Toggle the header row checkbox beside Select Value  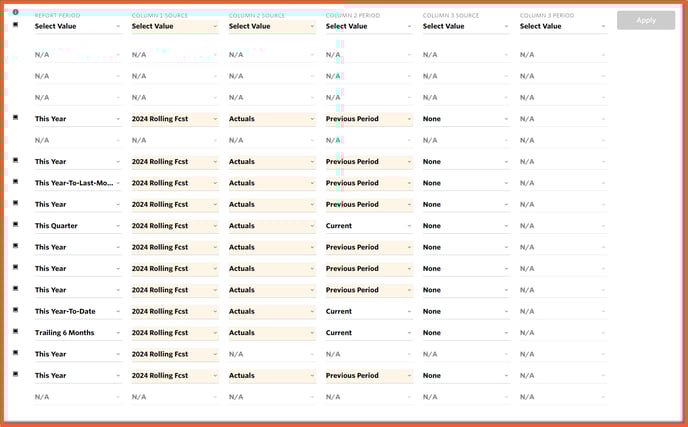coord(15,25)
